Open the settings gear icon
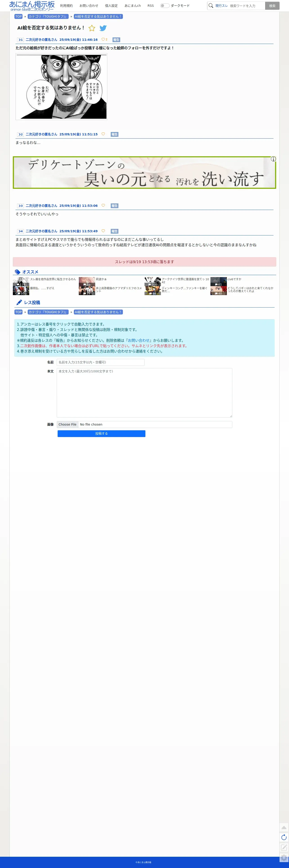289x868 pixels. (284, 858)
